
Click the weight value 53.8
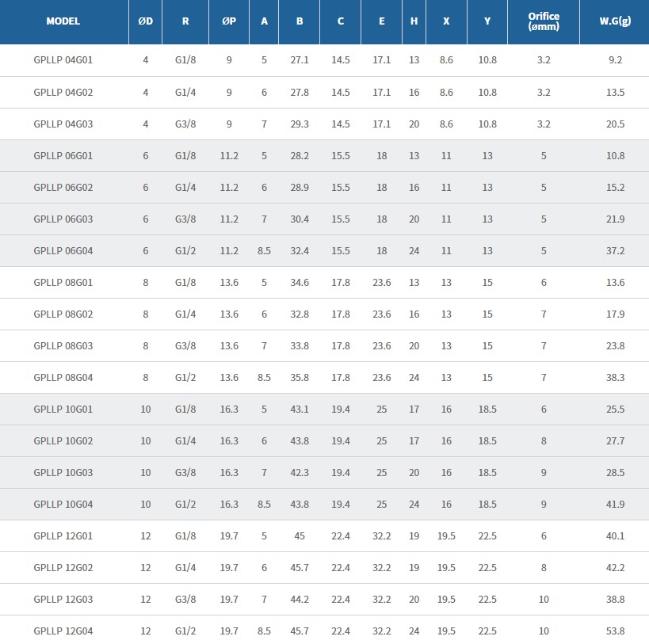[615, 631]
